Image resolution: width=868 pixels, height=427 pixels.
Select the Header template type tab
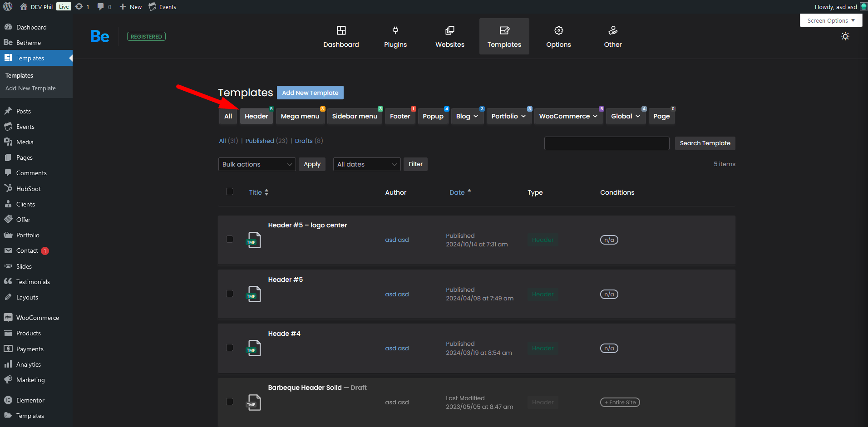click(x=256, y=116)
